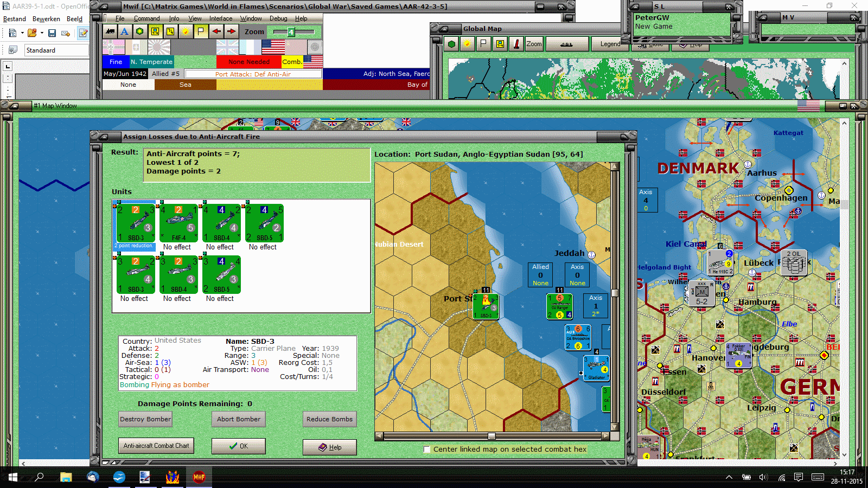Click the Port Attack: Def Anti-Air phase field
The width and height of the screenshot is (868, 488).
(x=253, y=74)
